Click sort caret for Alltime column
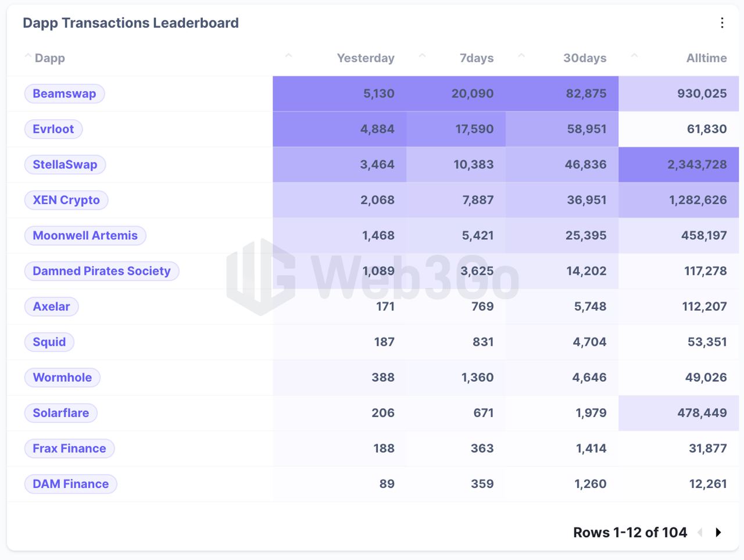744x560 pixels. [x=635, y=56]
